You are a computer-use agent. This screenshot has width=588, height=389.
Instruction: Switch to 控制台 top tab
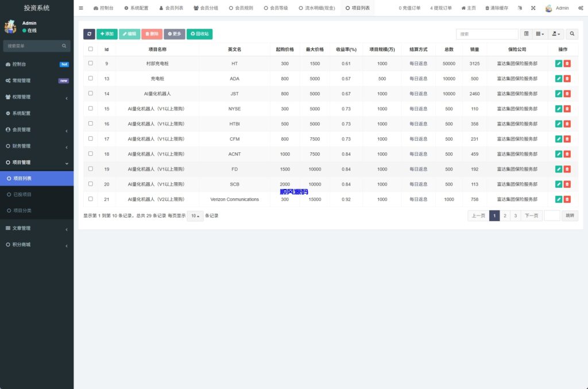[x=103, y=8]
